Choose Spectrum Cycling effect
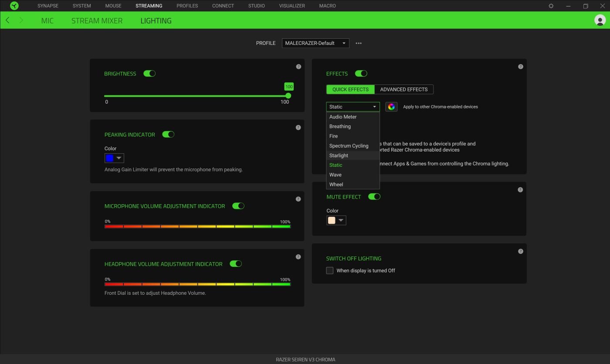Viewport: 610px width, 364px height. (353, 146)
